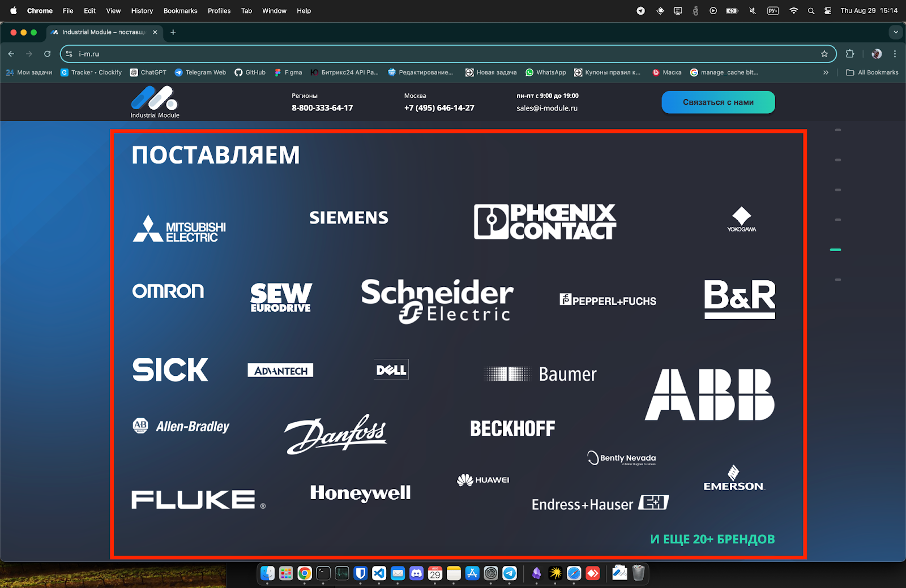
Task: Open the Huawei brand logo
Action: pos(483,480)
